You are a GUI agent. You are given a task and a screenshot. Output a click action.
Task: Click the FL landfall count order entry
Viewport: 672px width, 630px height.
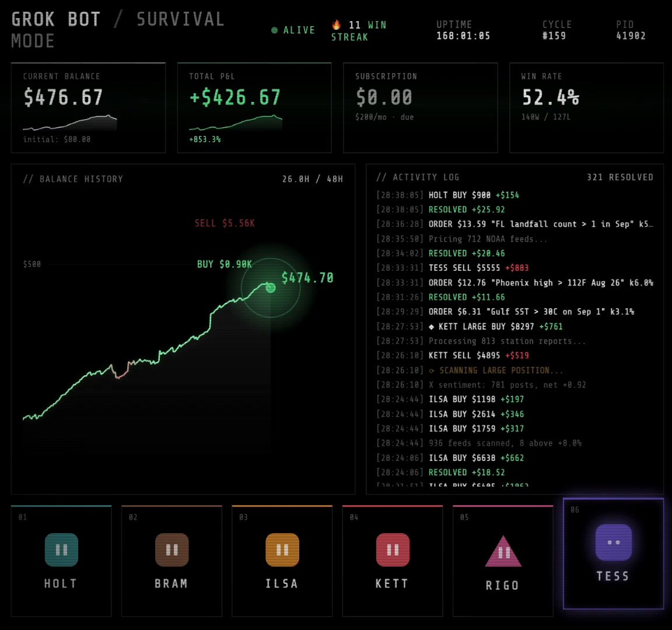click(514, 224)
